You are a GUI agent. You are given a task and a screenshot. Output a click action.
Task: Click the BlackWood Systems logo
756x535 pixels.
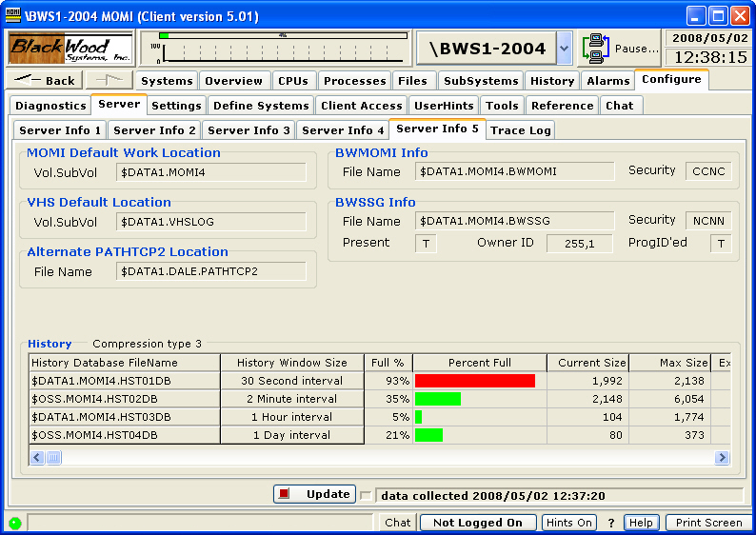pos(71,49)
